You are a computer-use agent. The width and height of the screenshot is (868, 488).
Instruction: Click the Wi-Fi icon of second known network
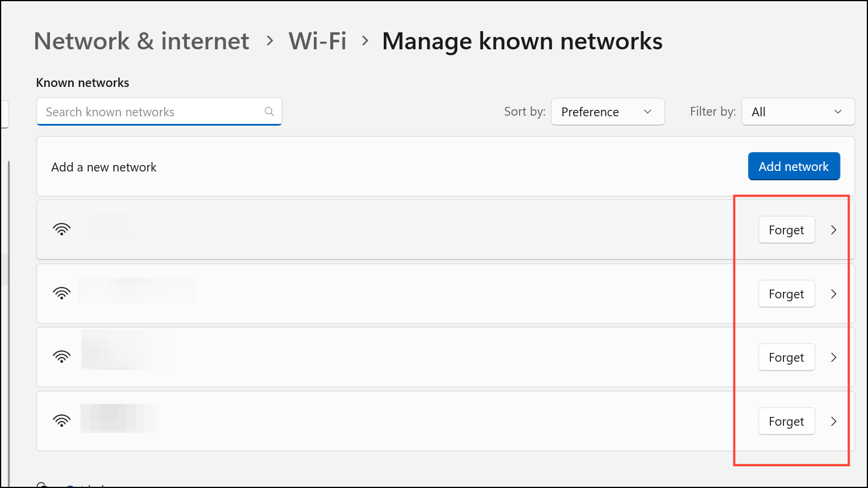(62, 293)
